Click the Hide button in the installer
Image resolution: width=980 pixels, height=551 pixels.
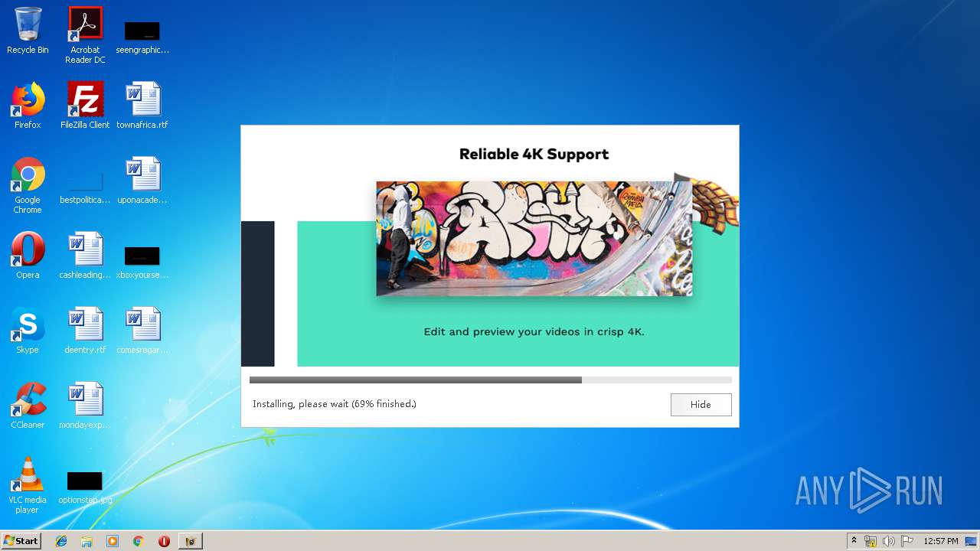tap(701, 405)
